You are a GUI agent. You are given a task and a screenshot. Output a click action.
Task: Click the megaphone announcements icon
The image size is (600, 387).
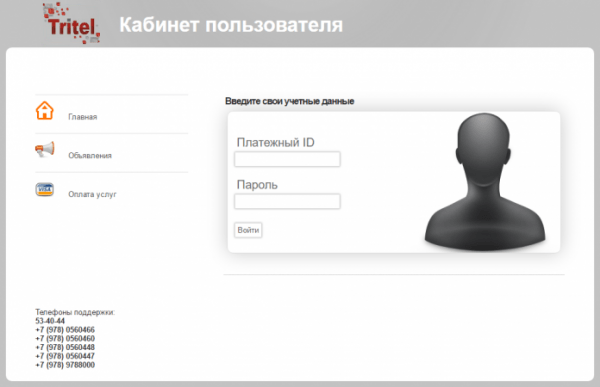[45, 149]
